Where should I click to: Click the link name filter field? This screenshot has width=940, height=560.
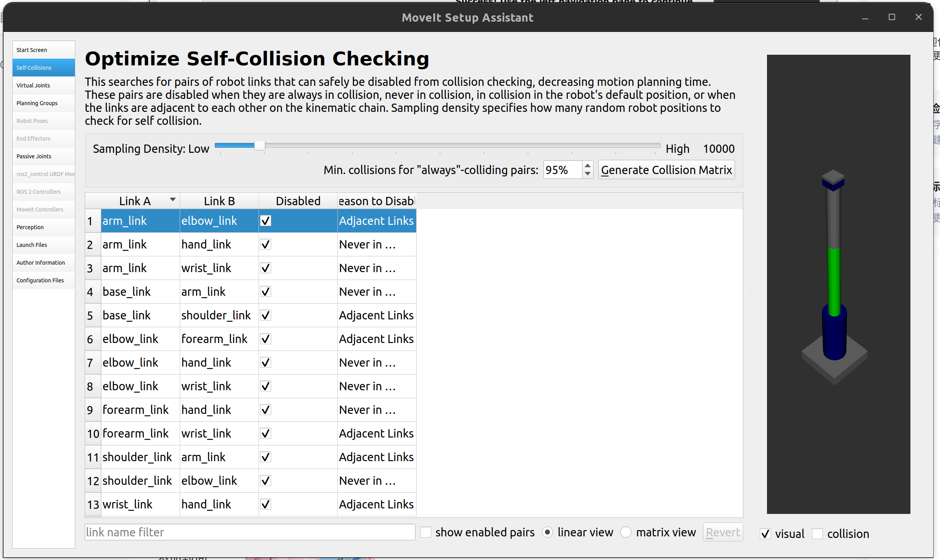pyautogui.click(x=250, y=532)
